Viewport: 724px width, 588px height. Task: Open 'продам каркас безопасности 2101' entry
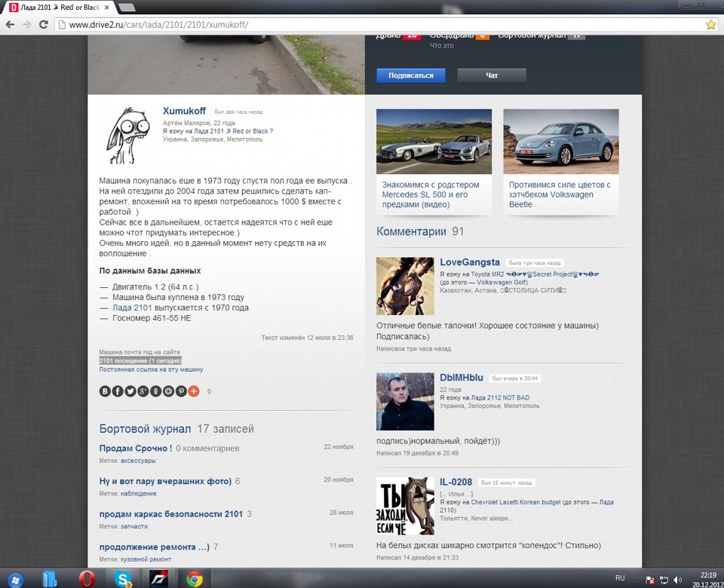(171, 513)
